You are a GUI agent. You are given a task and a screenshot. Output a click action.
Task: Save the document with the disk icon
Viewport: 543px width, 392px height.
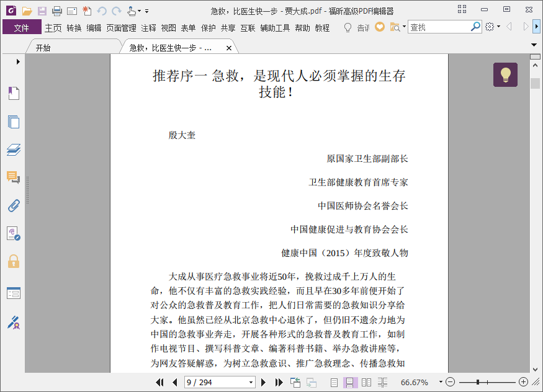[x=42, y=11]
